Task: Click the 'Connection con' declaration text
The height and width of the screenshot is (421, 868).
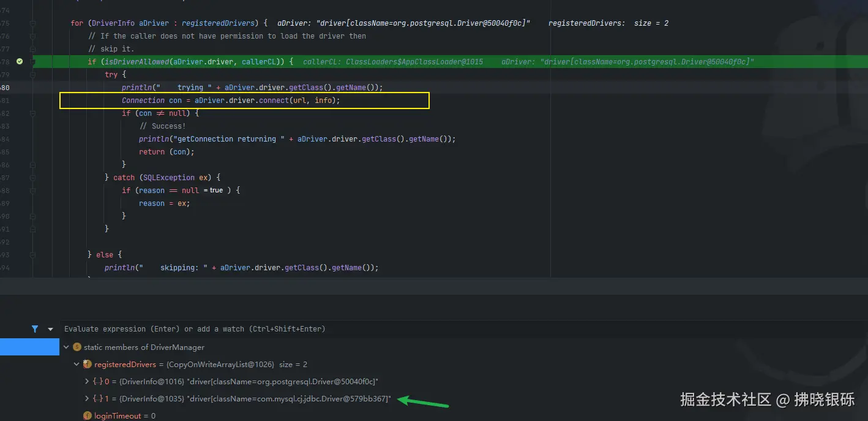Action: [x=152, y=101]
